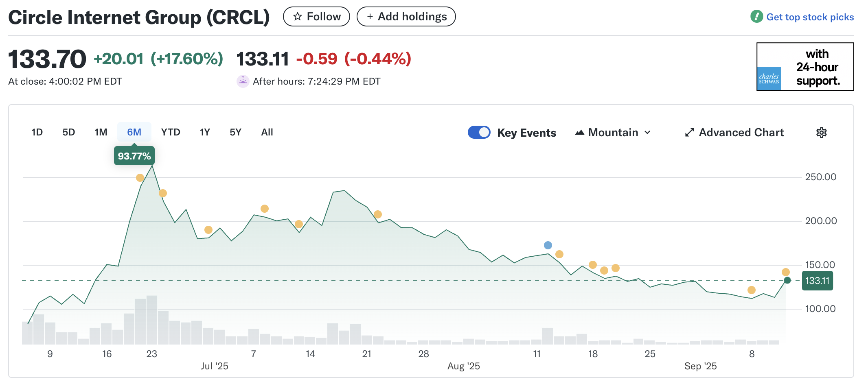Click the key event dot at chart peak
Screen dimensions: 868x384
tap(140, 178)
